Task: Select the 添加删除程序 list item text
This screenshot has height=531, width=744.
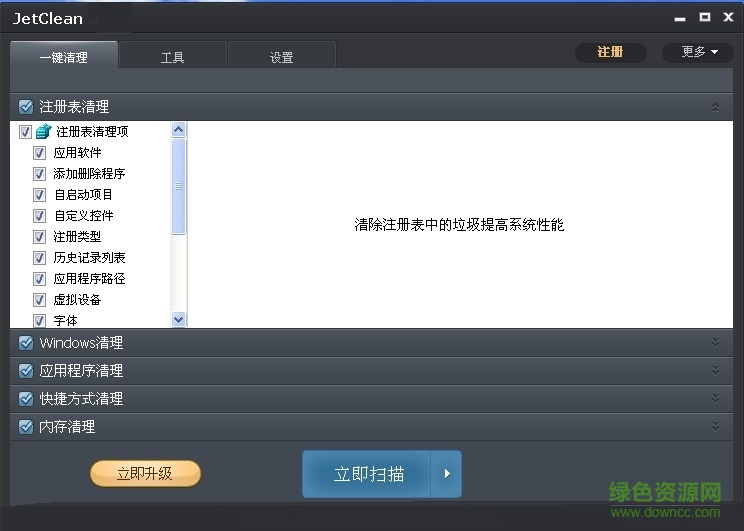Action: 89,174
